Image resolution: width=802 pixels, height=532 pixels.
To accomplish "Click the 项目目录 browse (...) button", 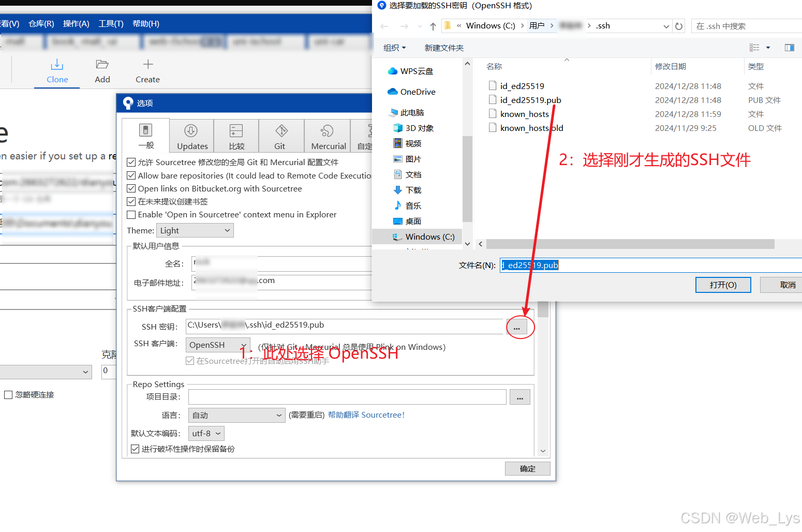I will [520, 397].
